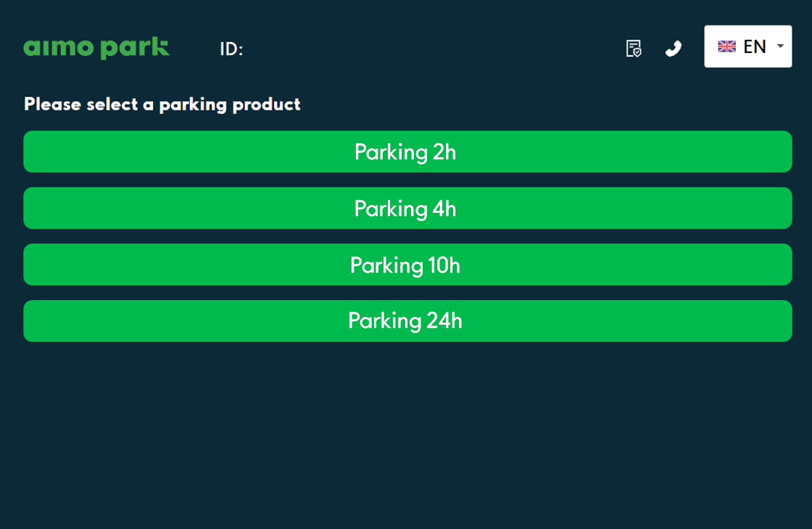Click the UK flag icon
Viewport: 812px width, 529px height.
(726, 47)
